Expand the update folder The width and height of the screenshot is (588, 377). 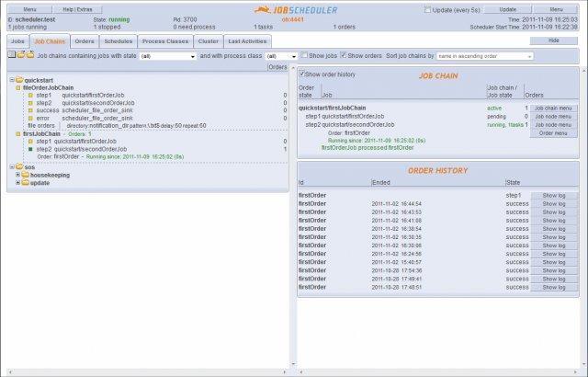[x=18, y=183]
